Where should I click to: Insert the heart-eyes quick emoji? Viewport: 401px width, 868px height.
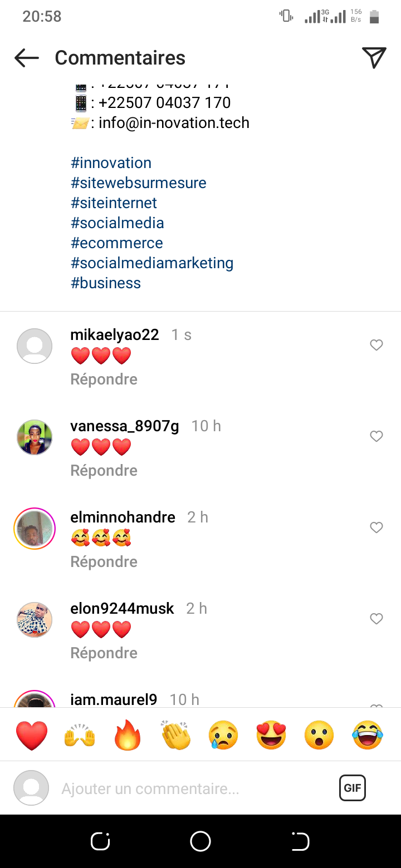(x=271, y=735)
